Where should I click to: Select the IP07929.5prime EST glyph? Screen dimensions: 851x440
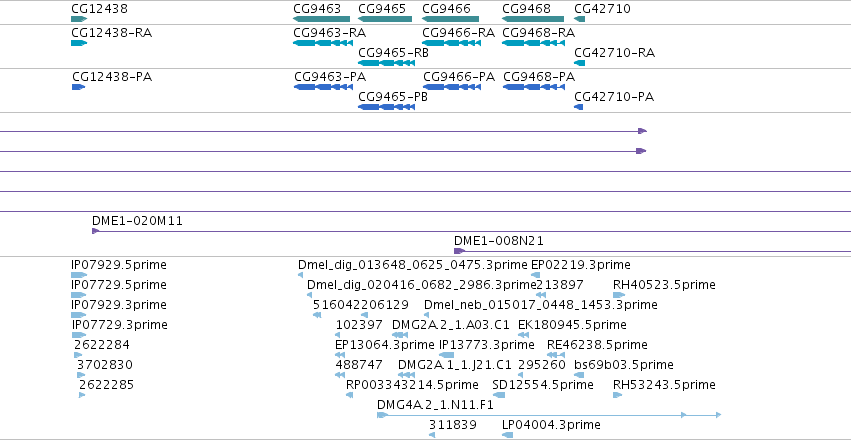pyautogui.click(x=79, y=275)
